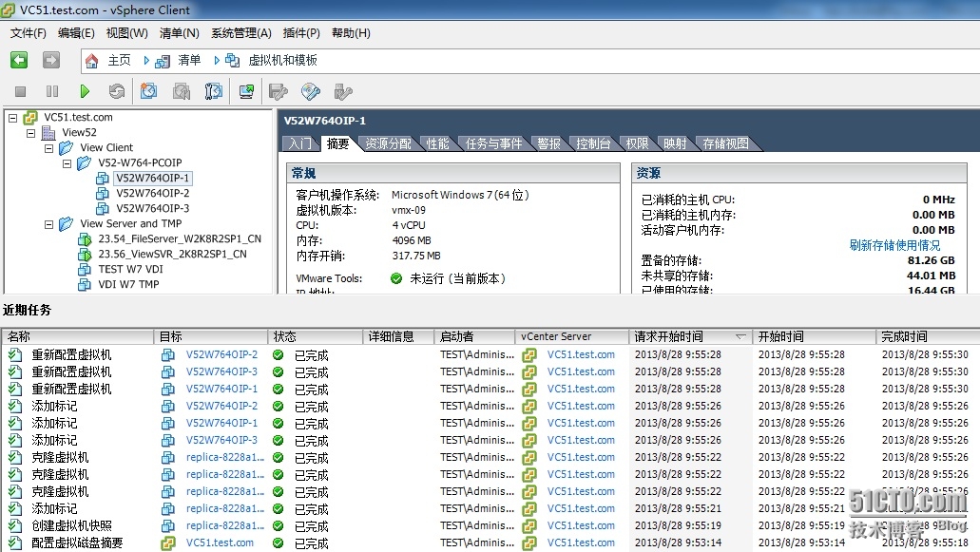Open the 插件(P) menu
This screenshot has height=552, width=980.
301,33
